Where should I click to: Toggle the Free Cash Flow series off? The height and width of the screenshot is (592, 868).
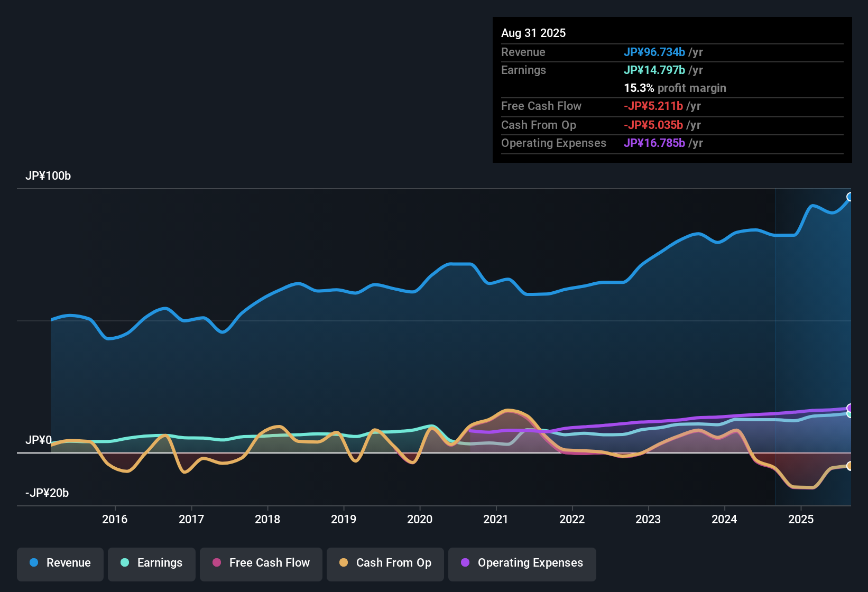(261, 563)
